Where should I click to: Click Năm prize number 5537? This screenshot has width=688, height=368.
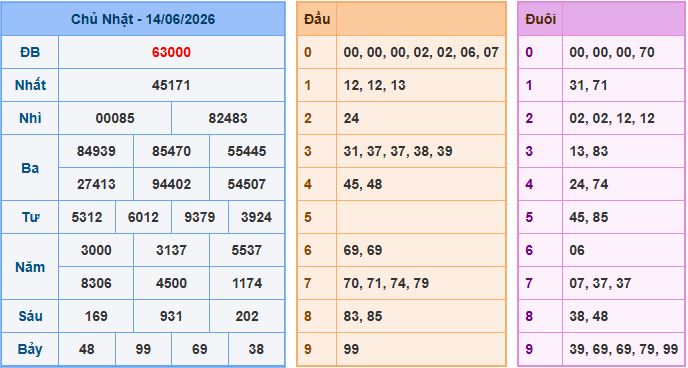247,250
